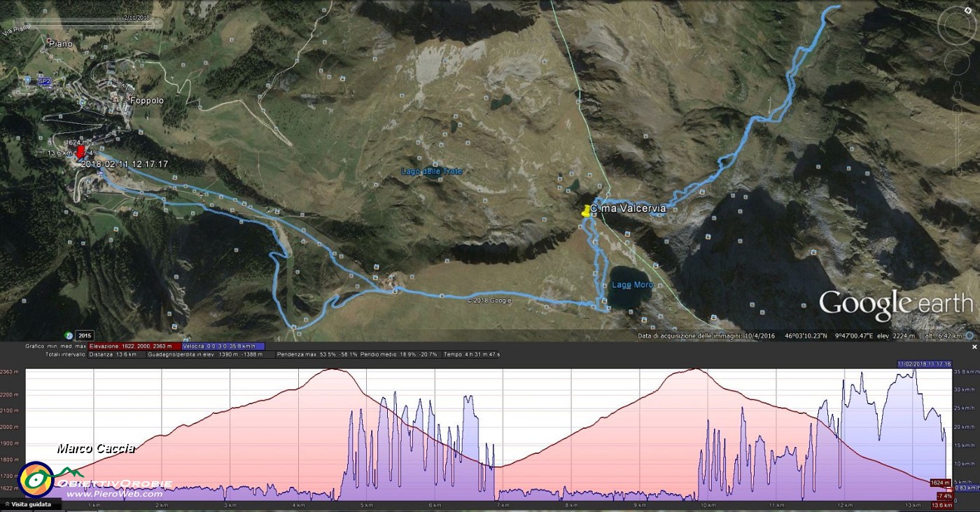Screen dimensions: 980x512
Task: Click the 11/02/2018 cursor time tag above chart
Action: 924,364
